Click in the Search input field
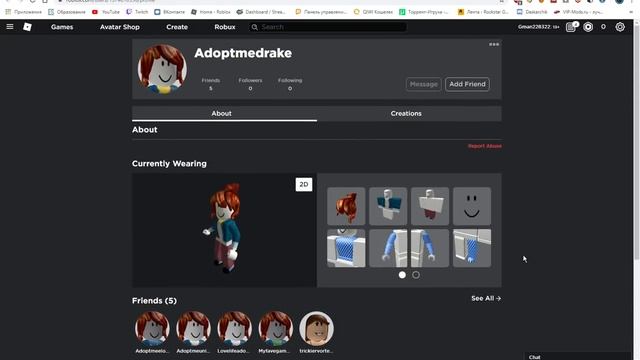640x360 pixels. (x=327, y=27)
